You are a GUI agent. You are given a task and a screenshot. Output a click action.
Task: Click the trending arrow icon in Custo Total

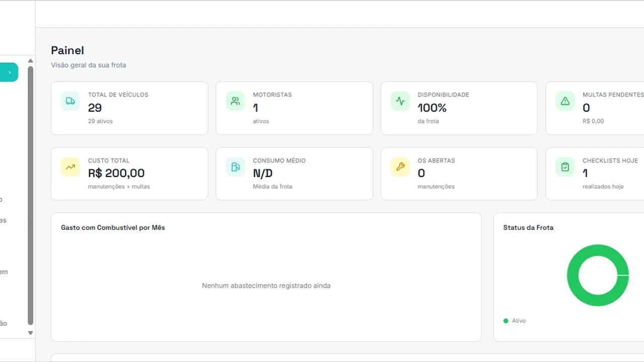tap(70, 167)
